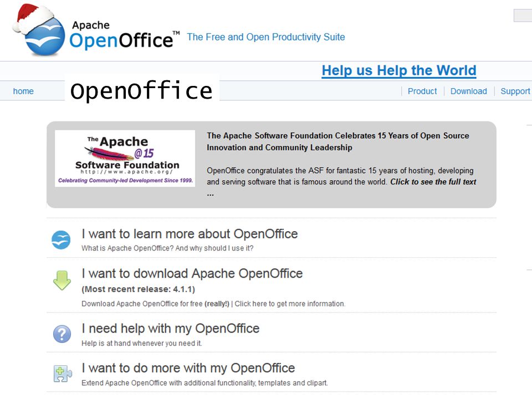Click 'The Free and Open Productivity Suite' tagline
Image resolution: width=532 pixels, height=399 pixels.
pyautogui.click(x=266, y=37)
